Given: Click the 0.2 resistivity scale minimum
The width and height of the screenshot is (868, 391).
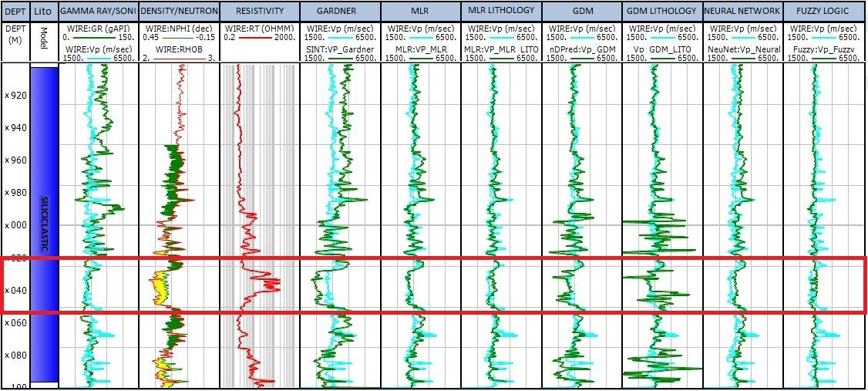Looking at the screenshot, I should (x=229, y=37).
